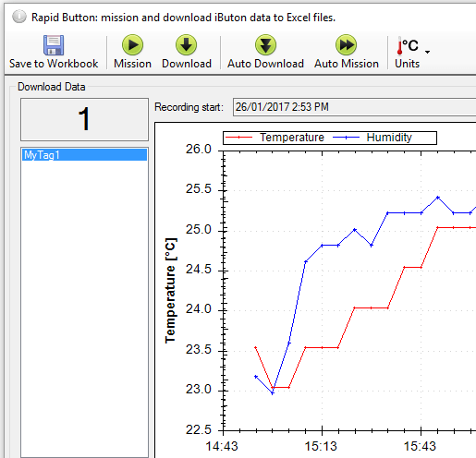This screenshot has width=476, height=458.
Task: Click the Auto Mission fast-forward icon
Action: click(347, 45)
